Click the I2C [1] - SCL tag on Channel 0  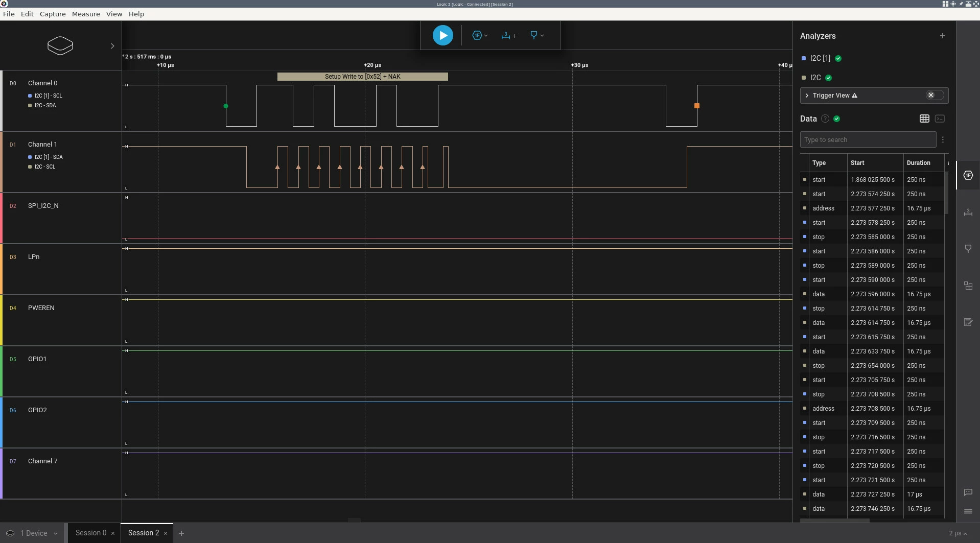[45, 96]
